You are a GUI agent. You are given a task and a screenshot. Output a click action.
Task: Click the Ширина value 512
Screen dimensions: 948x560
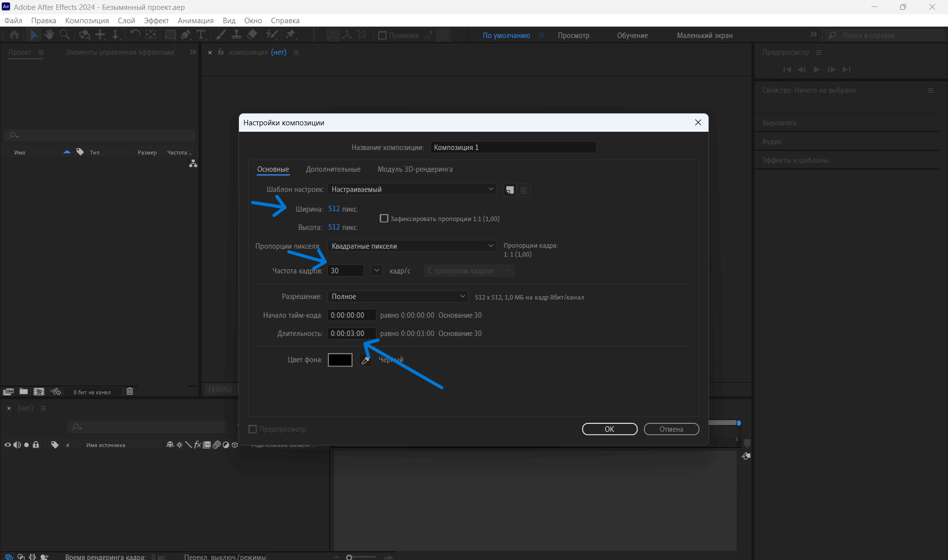point(334,209)
